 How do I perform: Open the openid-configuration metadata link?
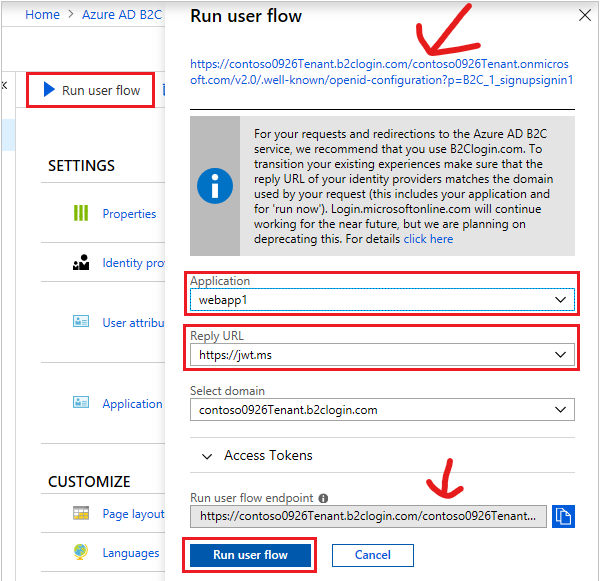coord(381,72)
